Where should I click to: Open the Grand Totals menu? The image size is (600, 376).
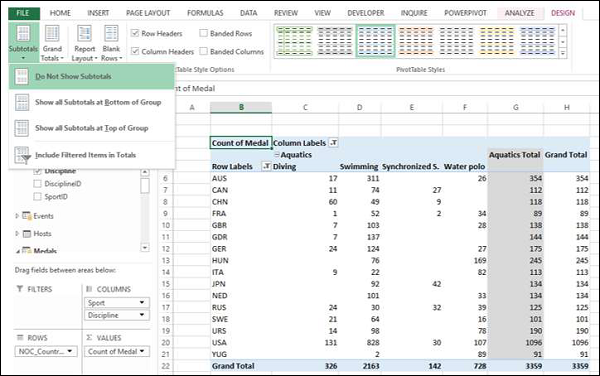[52, 42]
